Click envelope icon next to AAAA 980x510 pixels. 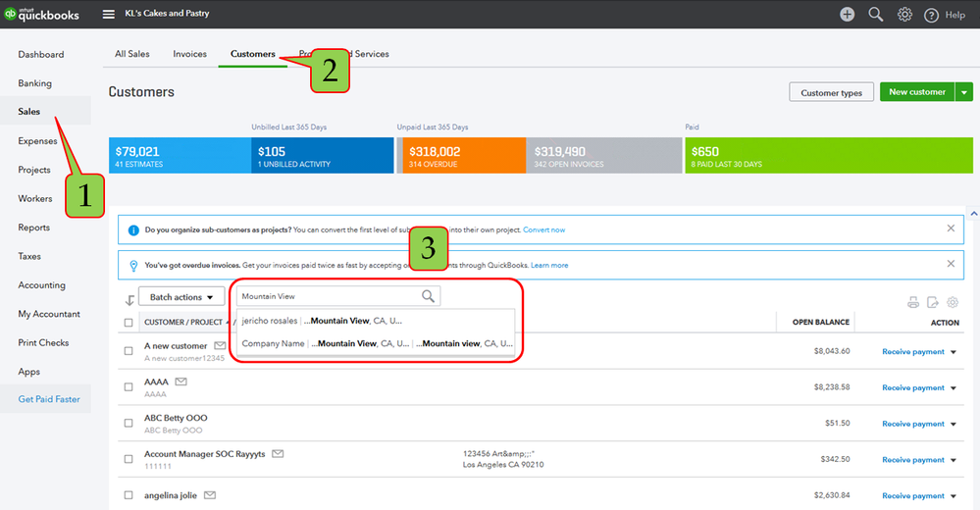click(x=181, y=382)
